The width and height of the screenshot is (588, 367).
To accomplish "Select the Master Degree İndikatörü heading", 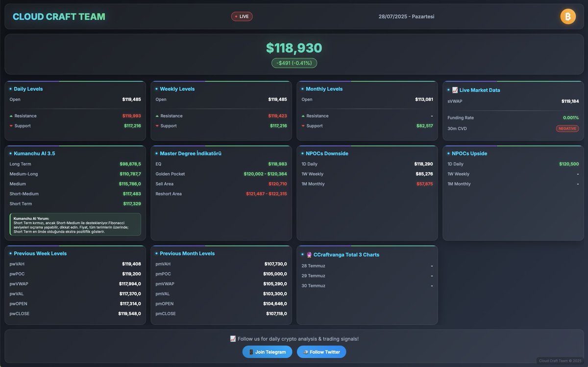I will [x=191, y=154].
